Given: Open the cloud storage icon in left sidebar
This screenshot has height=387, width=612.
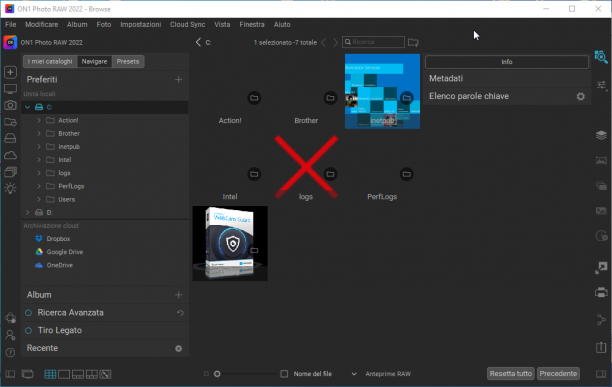Looking at the screenshot, I should pyautogui.click(x=10, y=155).
